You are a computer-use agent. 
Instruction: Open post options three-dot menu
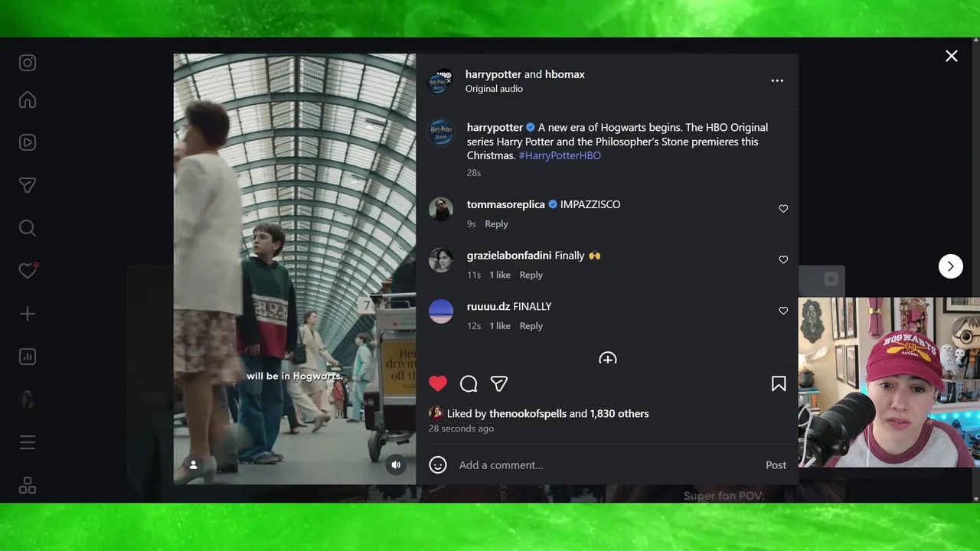(777, 80)
